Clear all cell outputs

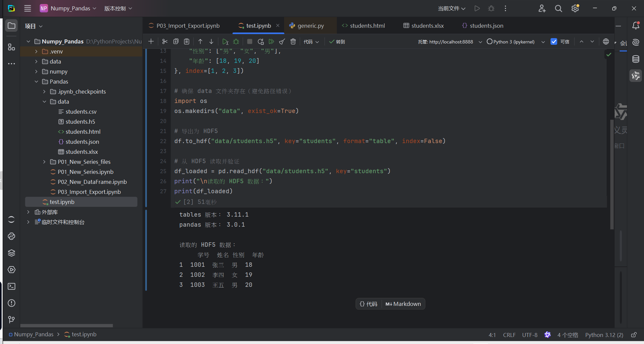click(x=282, y=41)
